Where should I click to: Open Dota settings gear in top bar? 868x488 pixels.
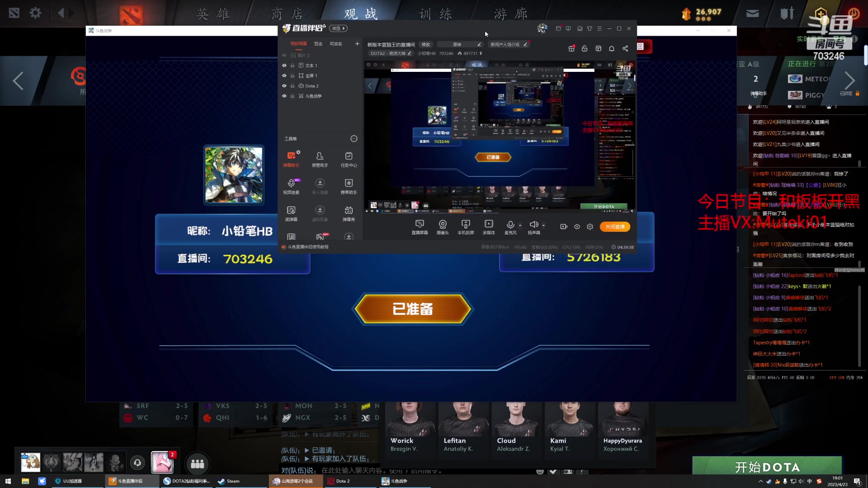35,13
